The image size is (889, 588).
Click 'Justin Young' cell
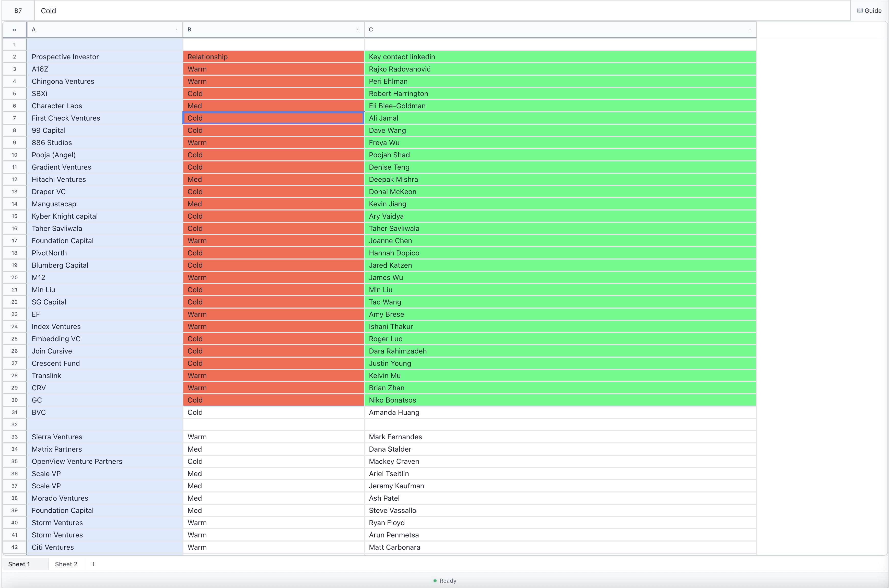coord(560,363)
